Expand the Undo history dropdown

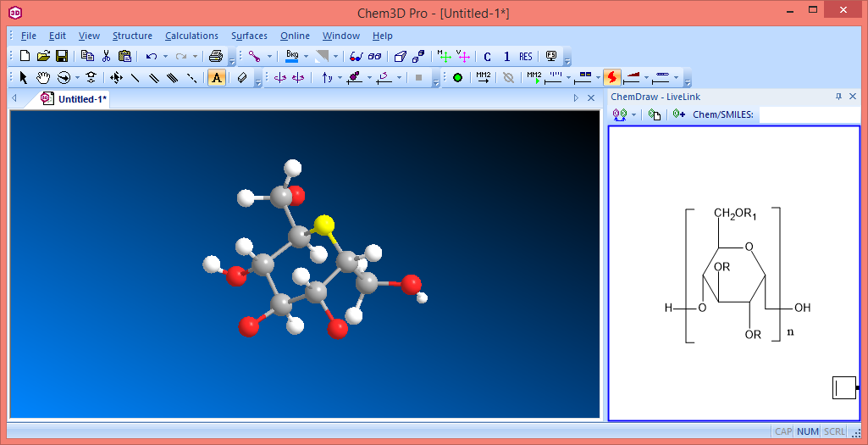(x=164, y=56)
